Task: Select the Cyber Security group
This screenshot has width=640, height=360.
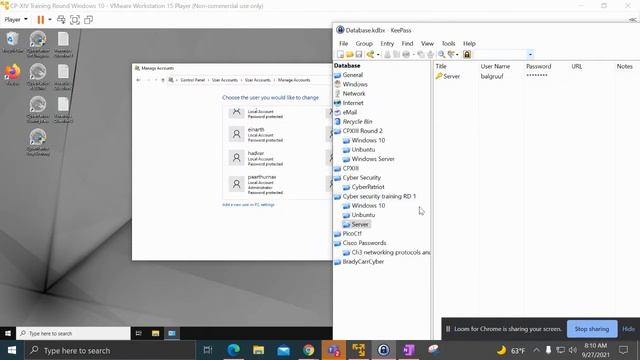Action: click(x=362, y=178)
